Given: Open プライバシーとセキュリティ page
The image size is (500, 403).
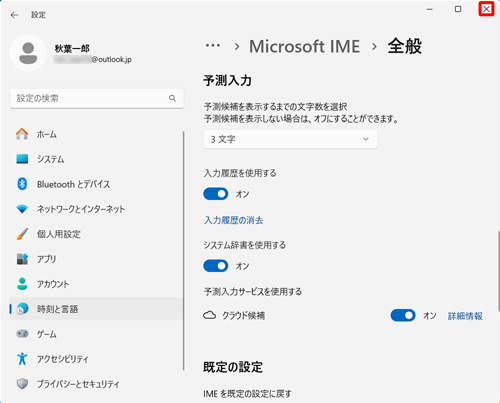Looking at the screenshot, I should point(97,384).
